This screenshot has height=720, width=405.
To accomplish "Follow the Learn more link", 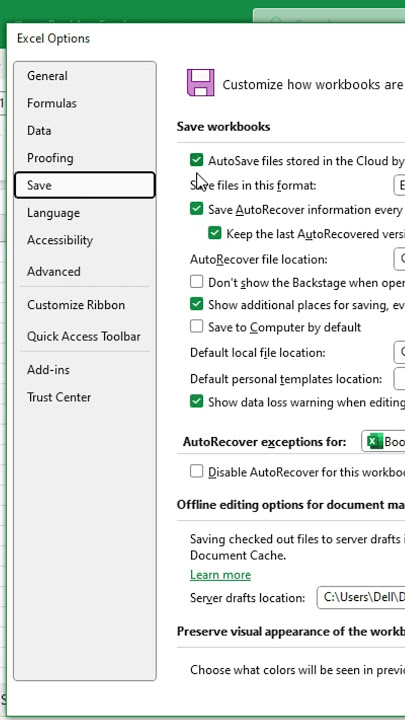I will pyautogui.click(x=220, y=575).
